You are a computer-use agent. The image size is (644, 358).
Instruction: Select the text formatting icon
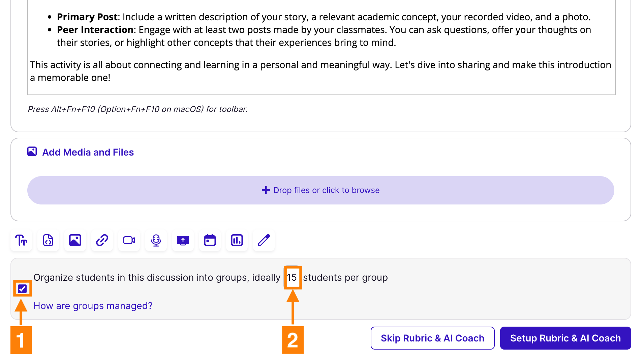(21, 240)
